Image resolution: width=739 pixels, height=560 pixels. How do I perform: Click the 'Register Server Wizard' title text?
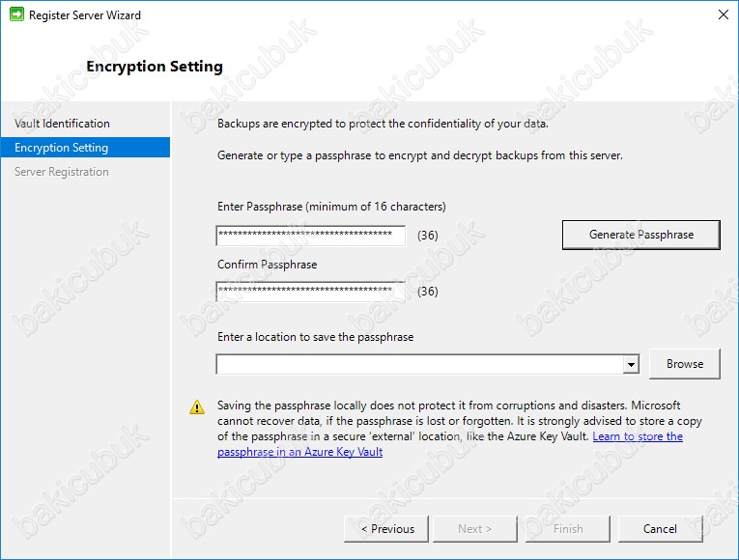point(85,15)
